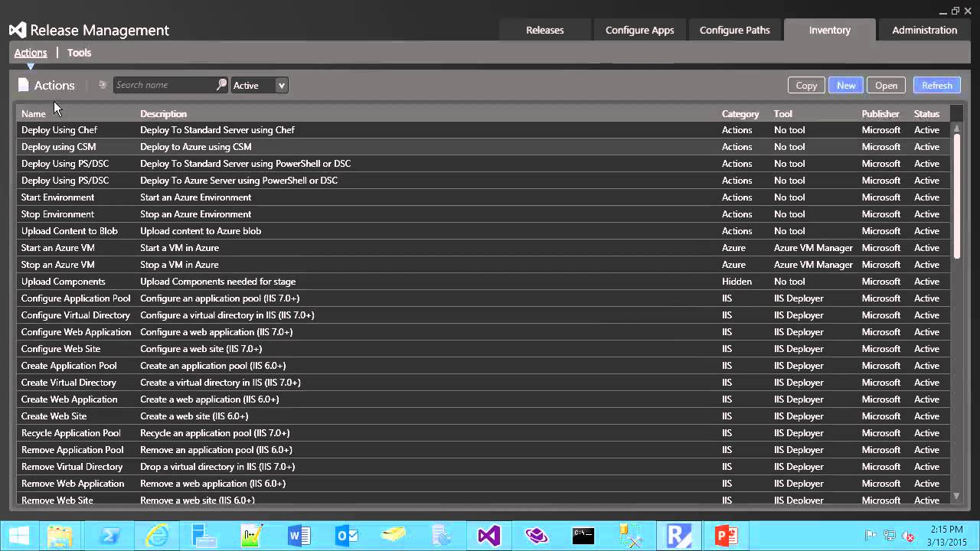The image size is (980, 551).
Task: Switch to the Releases tab
Action: 545,30
